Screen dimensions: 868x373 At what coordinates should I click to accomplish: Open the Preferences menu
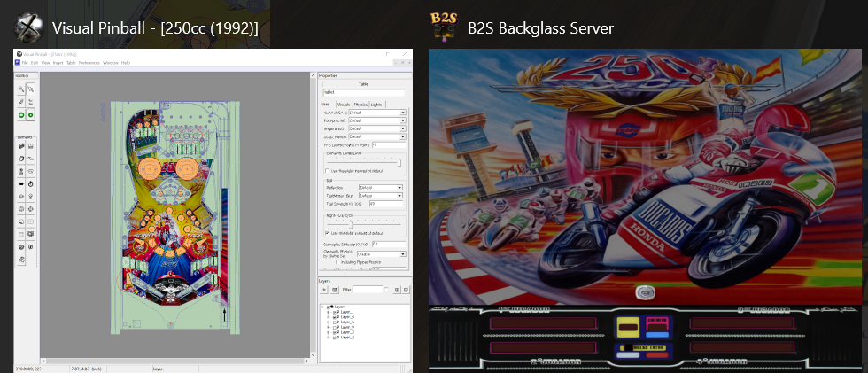tap(89, 63)
